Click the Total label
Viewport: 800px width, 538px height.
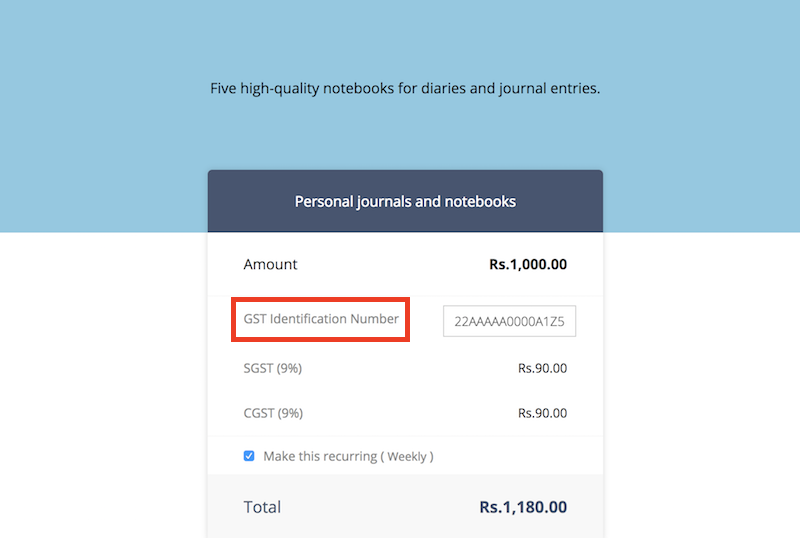click(x=262, y=507)
